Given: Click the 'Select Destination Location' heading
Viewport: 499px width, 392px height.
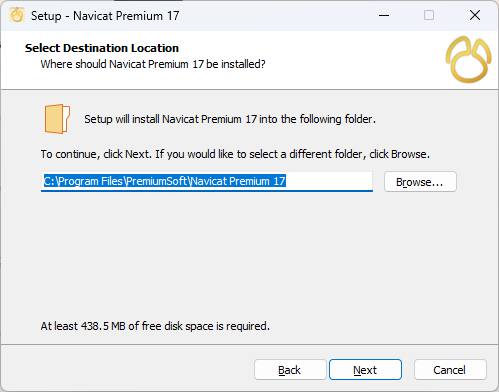Looking at the screenshot, I should coord(102,48).
